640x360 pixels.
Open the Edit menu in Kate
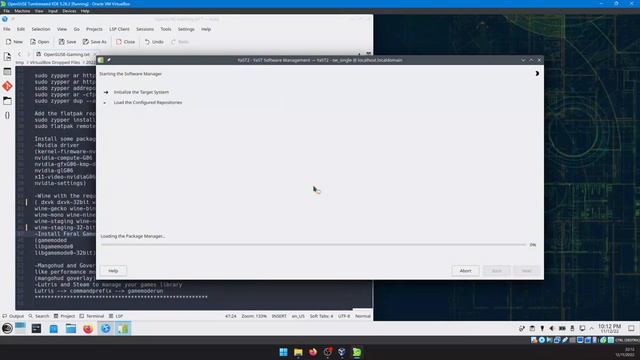21,29
